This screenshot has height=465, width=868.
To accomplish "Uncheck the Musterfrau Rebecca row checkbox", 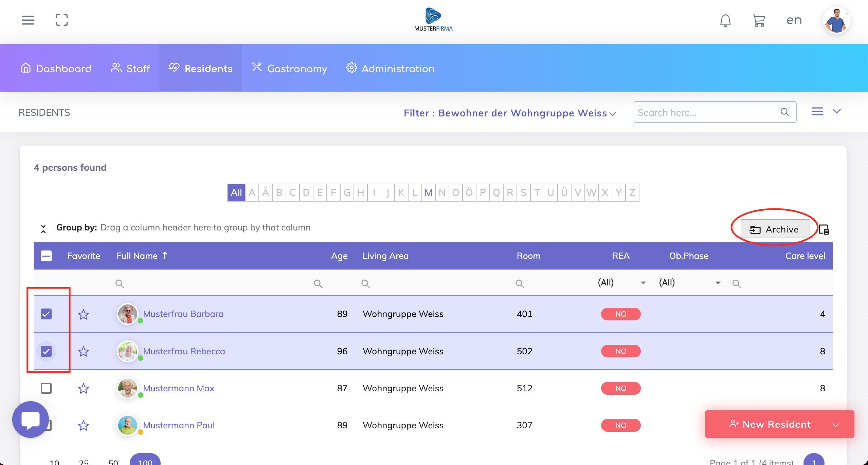I will coord(46,351).
